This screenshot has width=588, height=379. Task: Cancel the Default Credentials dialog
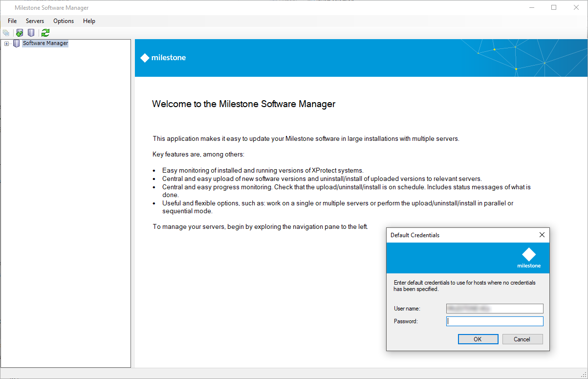click(x=522, y=339)
